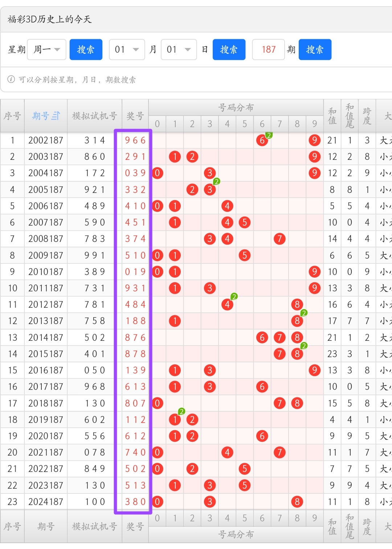Select issue number 2013187
392x549 pixels.
click(46, 321)
